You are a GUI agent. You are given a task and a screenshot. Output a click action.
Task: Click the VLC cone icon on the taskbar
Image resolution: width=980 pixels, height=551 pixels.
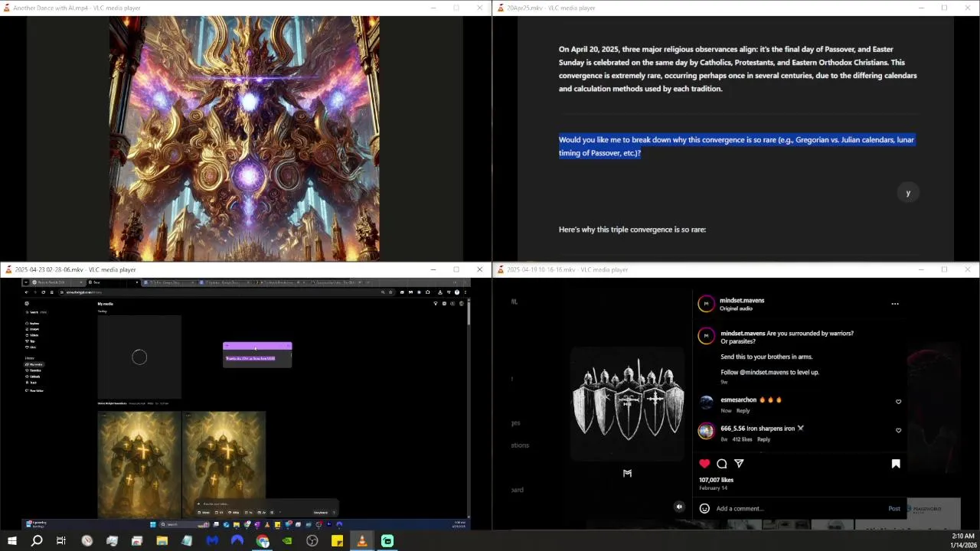(362, 541)
